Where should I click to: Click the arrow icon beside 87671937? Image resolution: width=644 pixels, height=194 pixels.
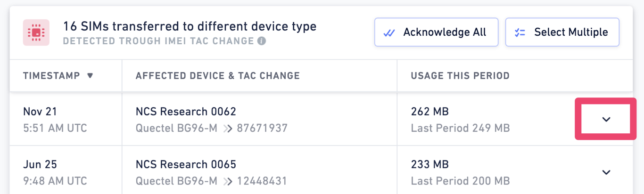tap(227, 128)
